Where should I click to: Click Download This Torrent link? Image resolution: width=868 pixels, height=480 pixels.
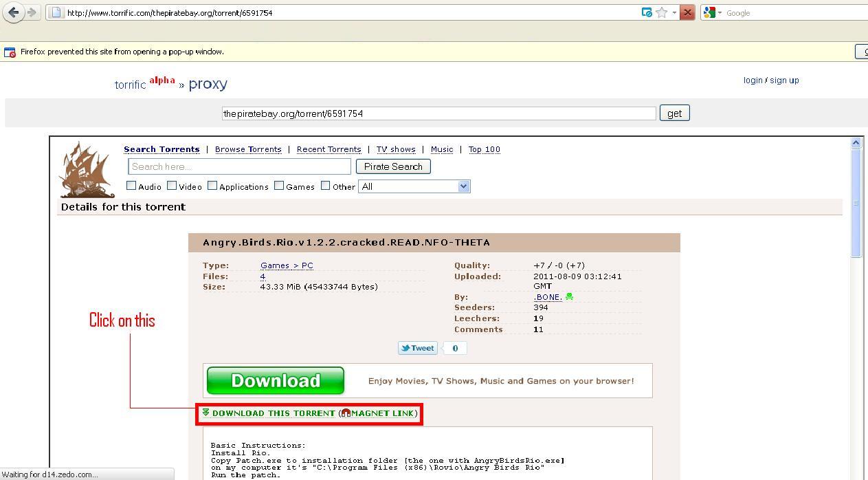pos(274,413)
